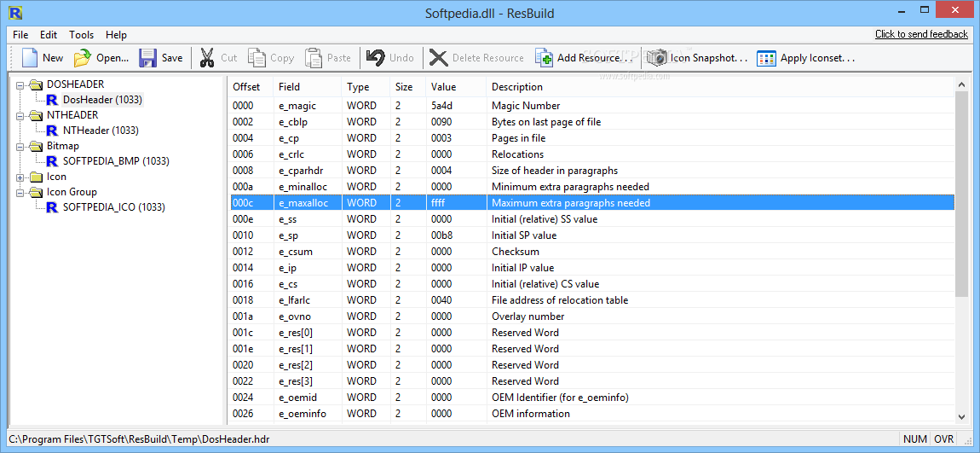Select the e_cblp field row
Image resolution: width=980 pixels, height=453 pixels.
(x=591, y=122)
